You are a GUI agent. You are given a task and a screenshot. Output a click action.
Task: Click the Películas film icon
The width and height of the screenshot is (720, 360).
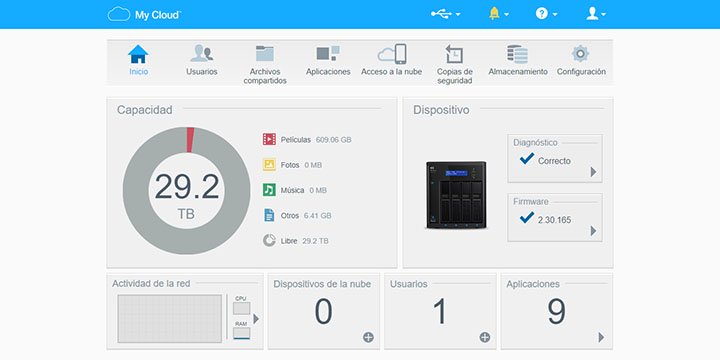tap(269, 139)
